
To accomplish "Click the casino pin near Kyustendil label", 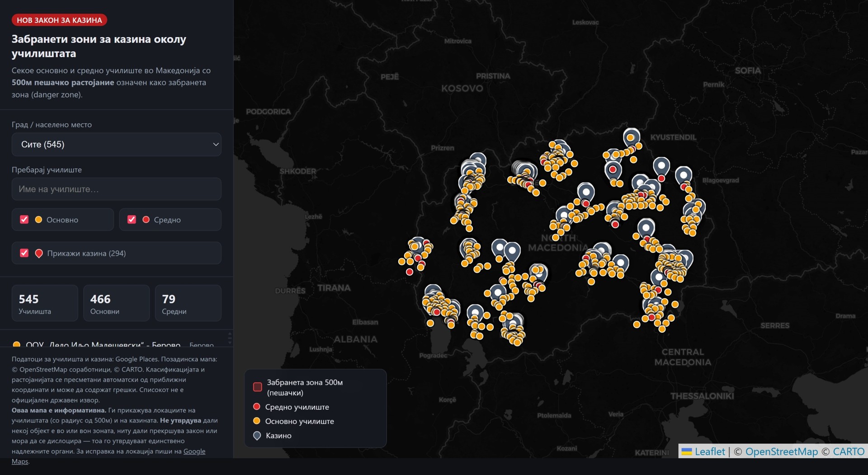I will 632,137.
